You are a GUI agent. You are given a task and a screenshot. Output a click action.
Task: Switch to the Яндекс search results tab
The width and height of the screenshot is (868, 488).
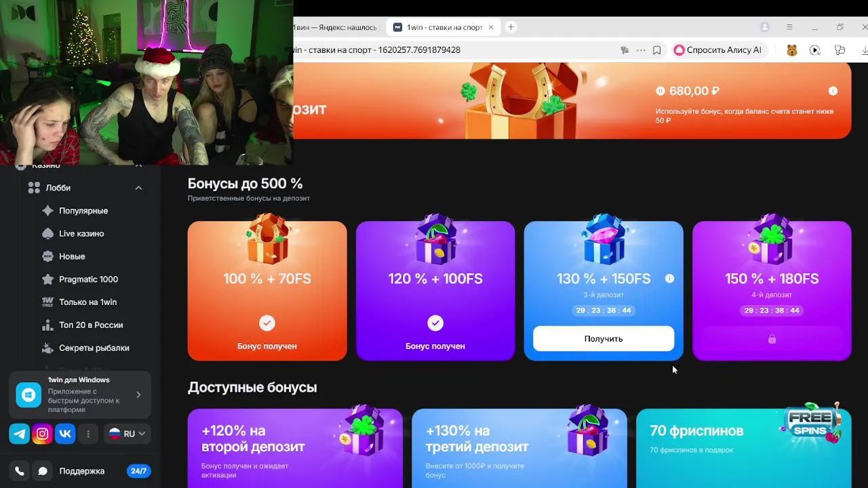point(338,27)
